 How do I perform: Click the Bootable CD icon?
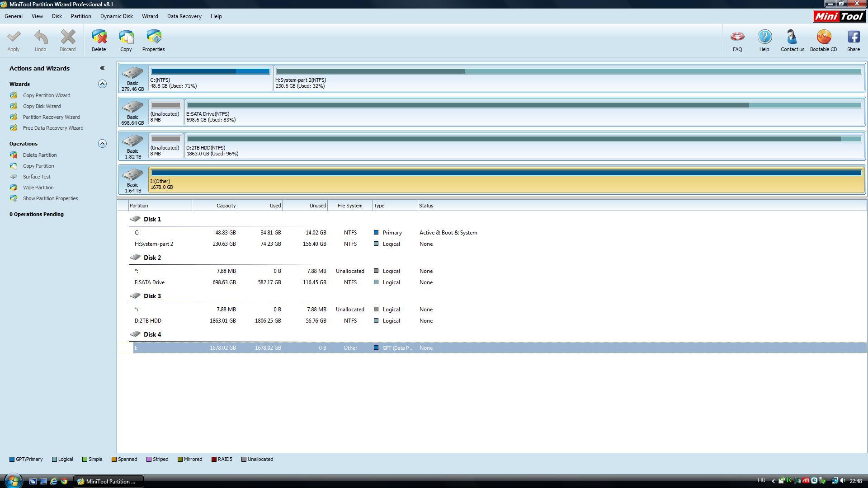tap(824, 37)
